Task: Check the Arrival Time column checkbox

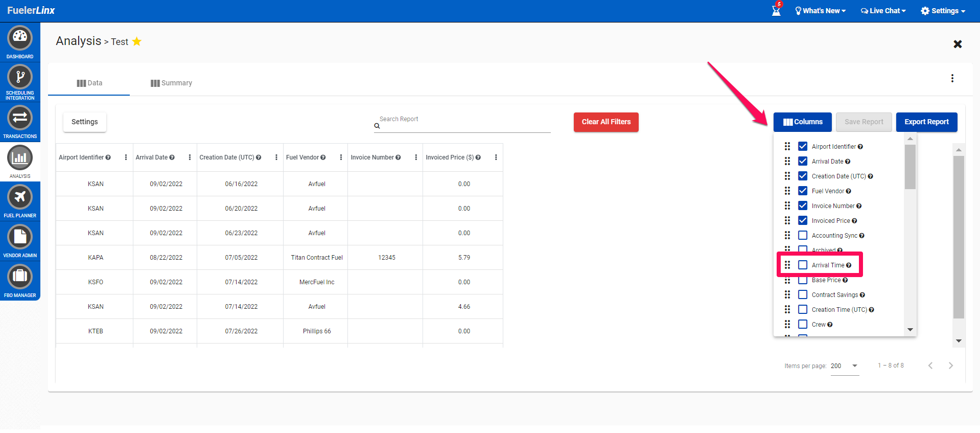Action: pyautogui.click(x=803, y=265)
